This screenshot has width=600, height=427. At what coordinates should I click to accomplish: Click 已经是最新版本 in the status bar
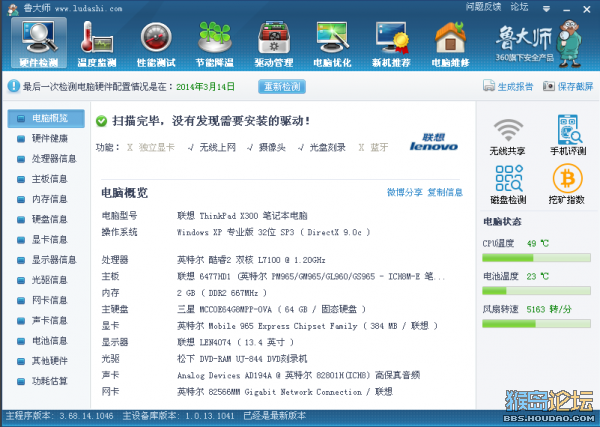[x=275, y=416]
